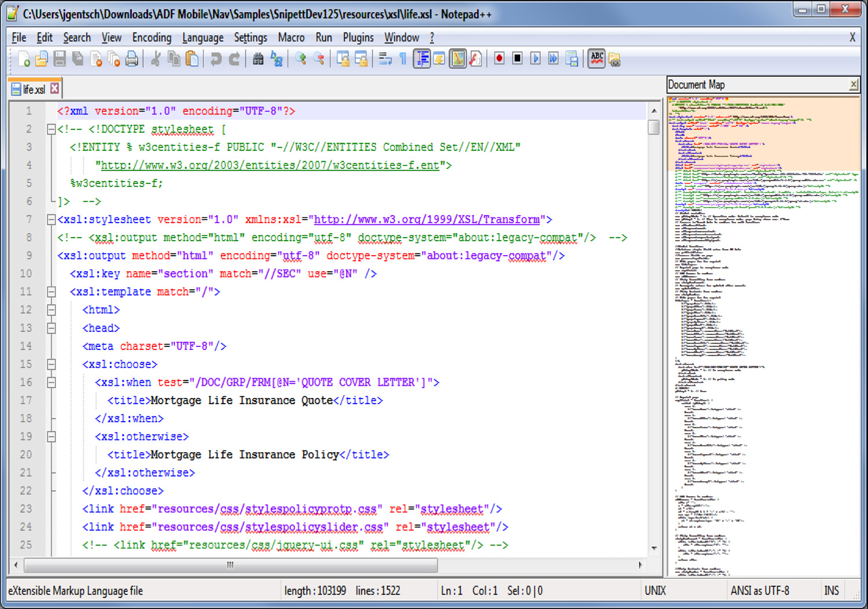This screenshot has height=609, width=868.
Task: Click the vertical scrollbar down arrow
Action: point(655,548)
